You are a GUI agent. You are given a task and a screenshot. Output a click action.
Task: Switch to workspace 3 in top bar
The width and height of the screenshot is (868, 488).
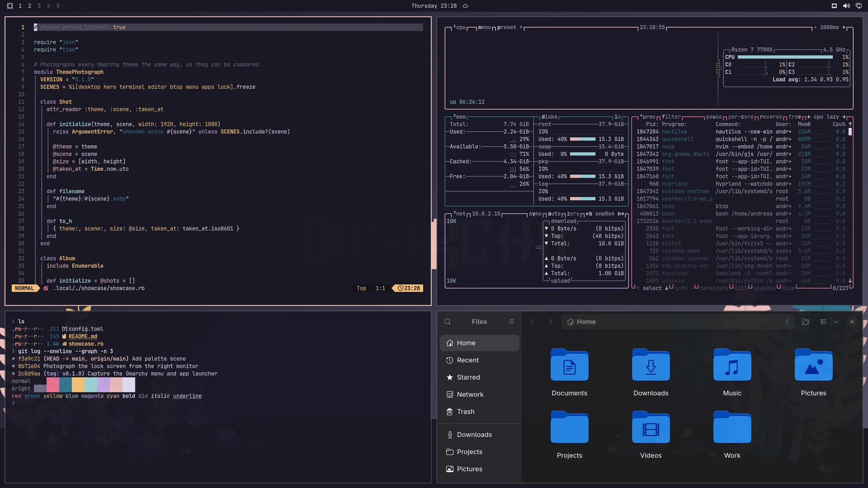click(x=39, y=6)
